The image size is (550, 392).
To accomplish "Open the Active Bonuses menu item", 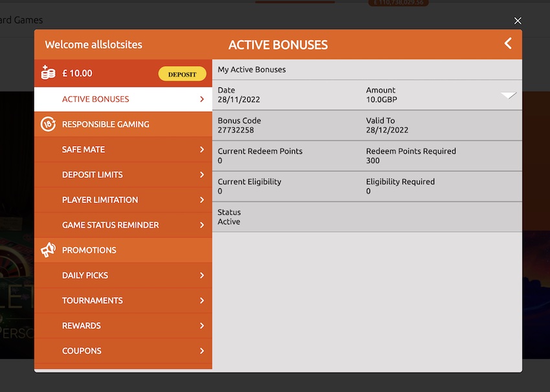I will (123, 99).
